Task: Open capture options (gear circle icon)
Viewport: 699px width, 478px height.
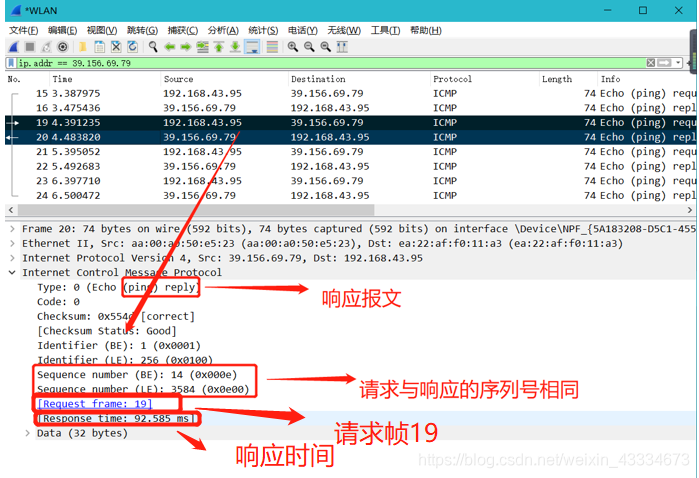Action: pos(63,47)
